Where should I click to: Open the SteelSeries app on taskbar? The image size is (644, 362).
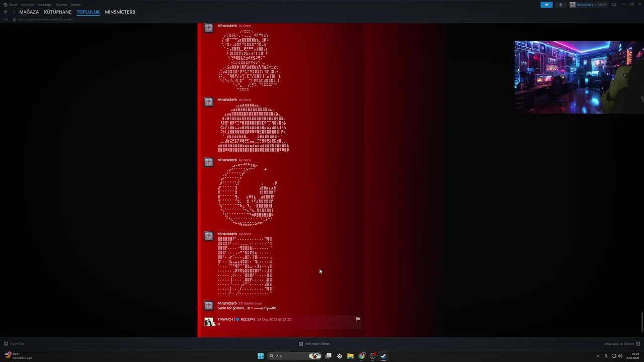pos(340,356)
